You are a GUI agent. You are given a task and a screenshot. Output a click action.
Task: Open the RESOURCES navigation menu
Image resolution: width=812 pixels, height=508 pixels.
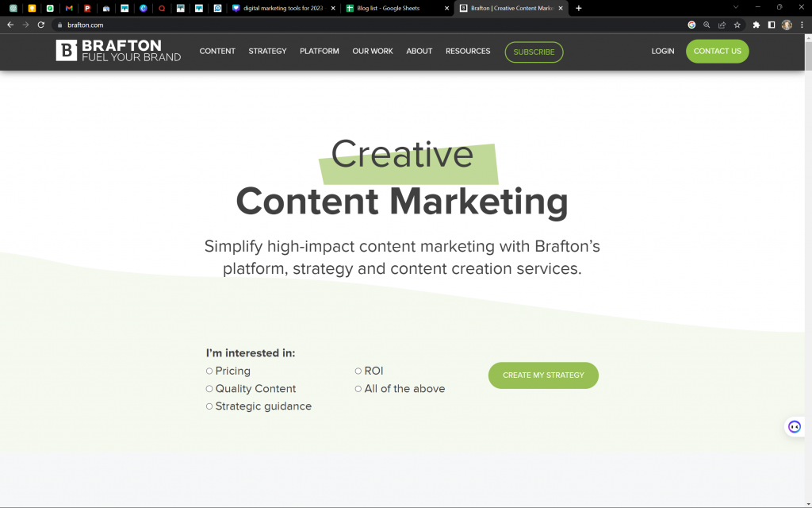tap(468, 52)
